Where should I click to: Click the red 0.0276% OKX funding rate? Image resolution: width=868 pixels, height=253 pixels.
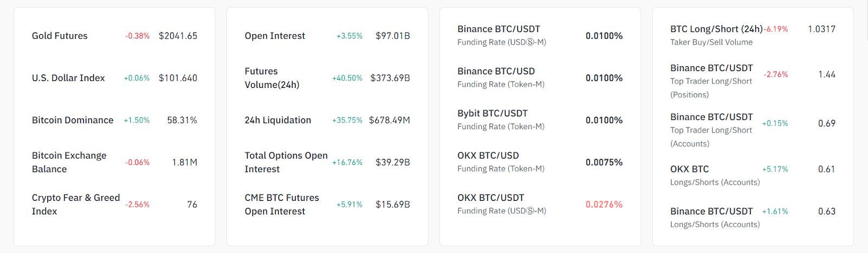[x=604, y=205]
